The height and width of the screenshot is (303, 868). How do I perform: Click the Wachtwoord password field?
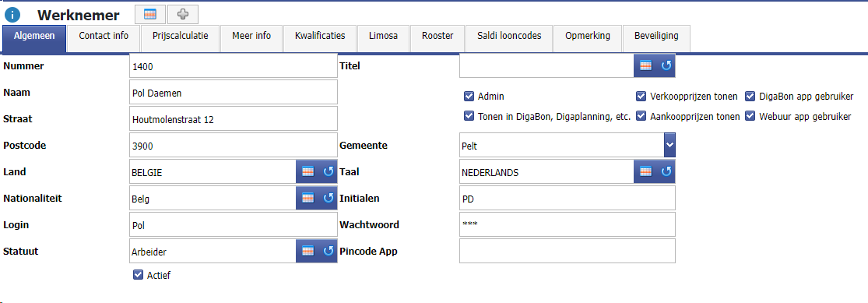coord(568,224)
